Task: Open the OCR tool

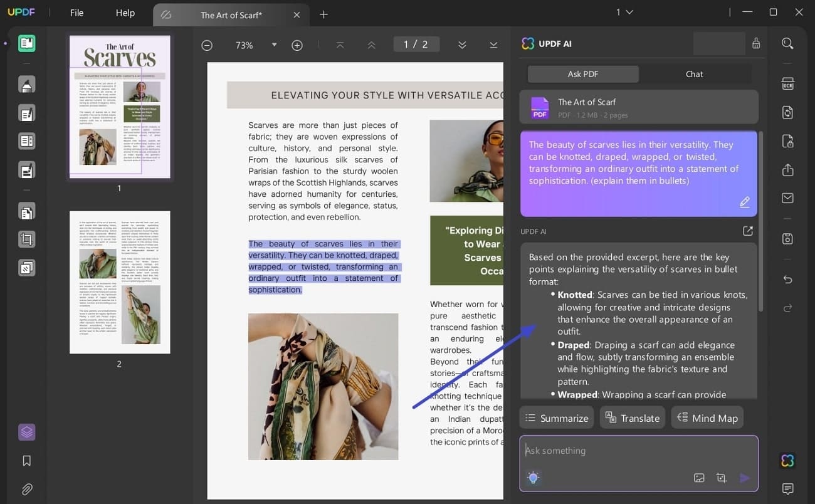Action: click(x=787, y=83)
